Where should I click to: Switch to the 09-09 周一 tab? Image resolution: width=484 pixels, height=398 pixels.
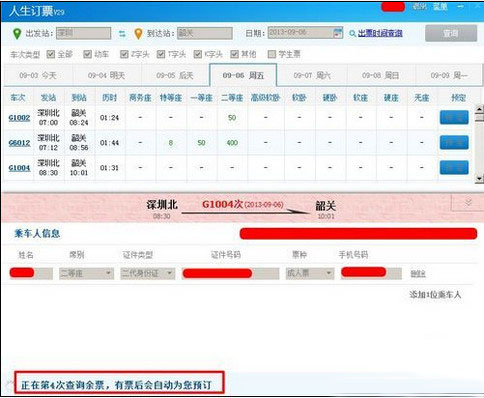click(449, 75)
